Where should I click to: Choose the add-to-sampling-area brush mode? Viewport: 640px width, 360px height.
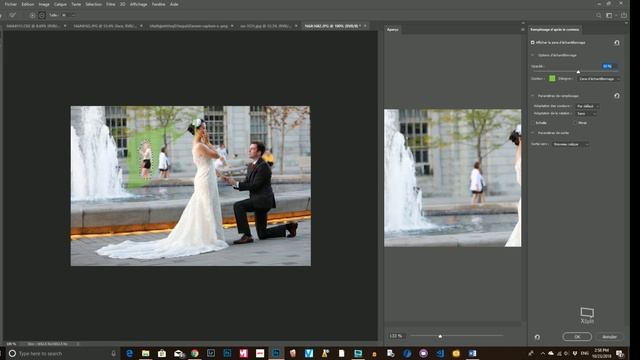coord(32,15)
